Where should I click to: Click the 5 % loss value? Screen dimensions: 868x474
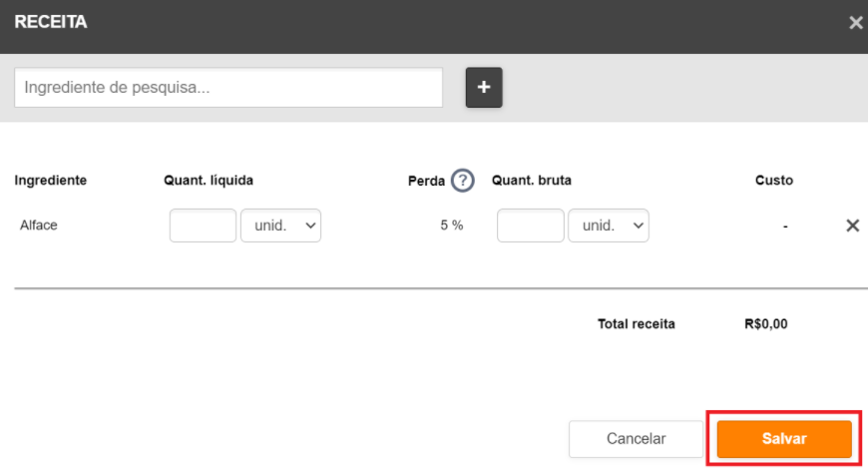452,226
